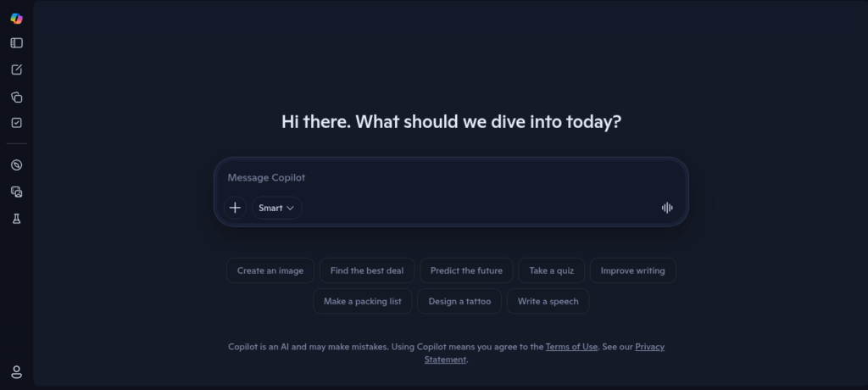Screen dimensions: 868x390
Task: Choose the Write a speech suggestion
Action: pos(548,301)
